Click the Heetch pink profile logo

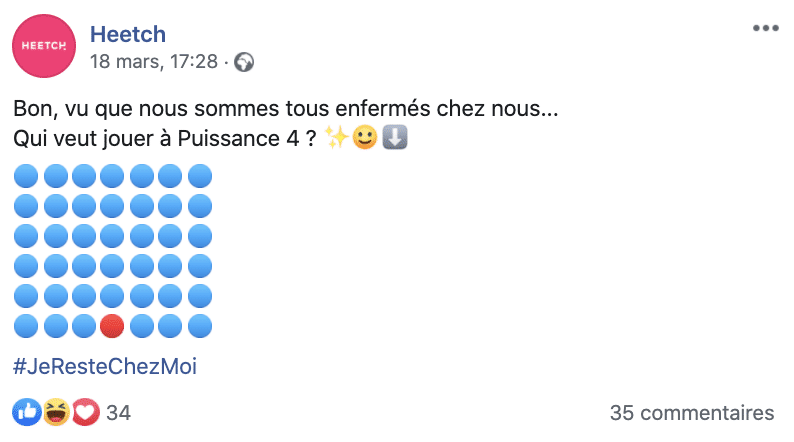tap(40, 46)
